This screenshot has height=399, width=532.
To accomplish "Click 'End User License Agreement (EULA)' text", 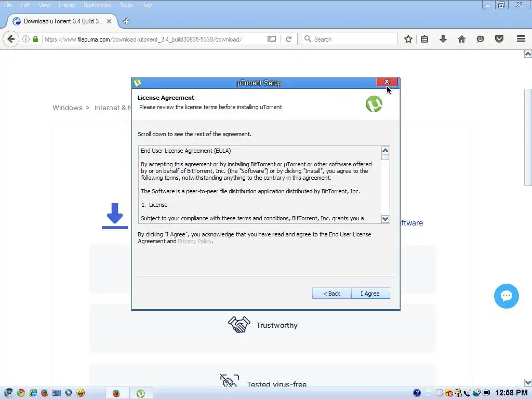I will pos(185,151).
